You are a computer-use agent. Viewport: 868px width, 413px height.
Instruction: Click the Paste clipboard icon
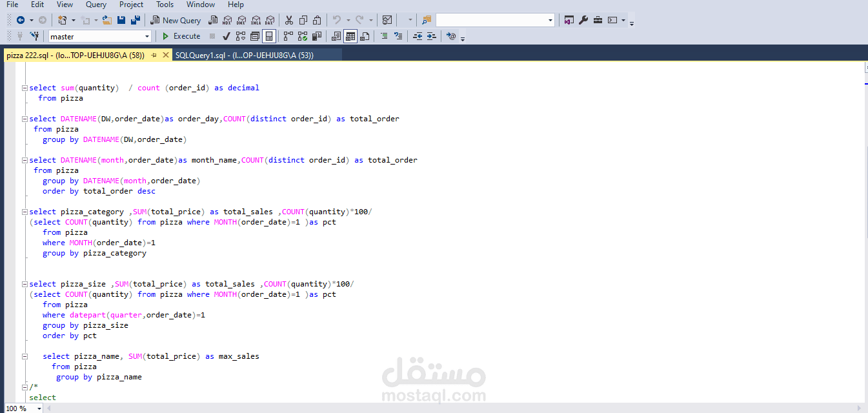(x=317, y=20)
